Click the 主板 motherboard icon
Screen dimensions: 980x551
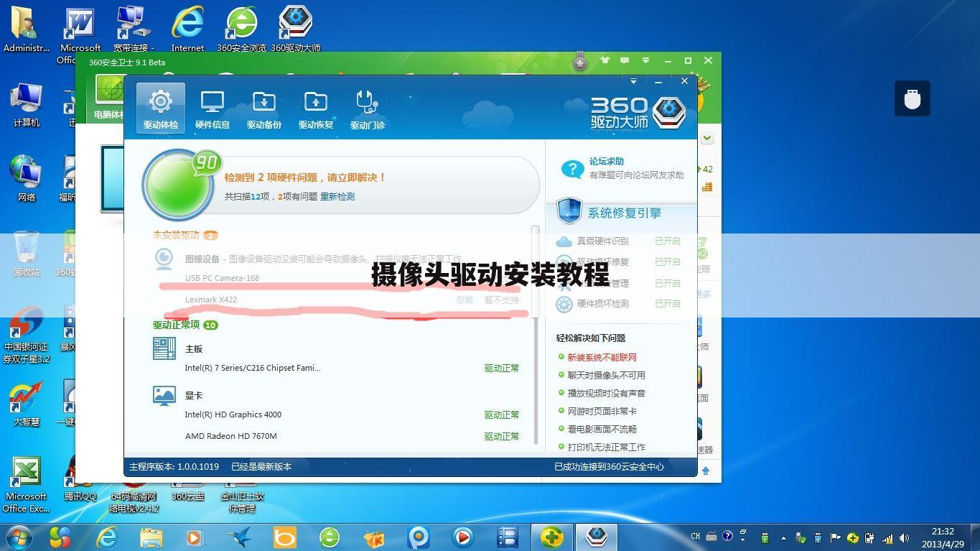[164, 348]
